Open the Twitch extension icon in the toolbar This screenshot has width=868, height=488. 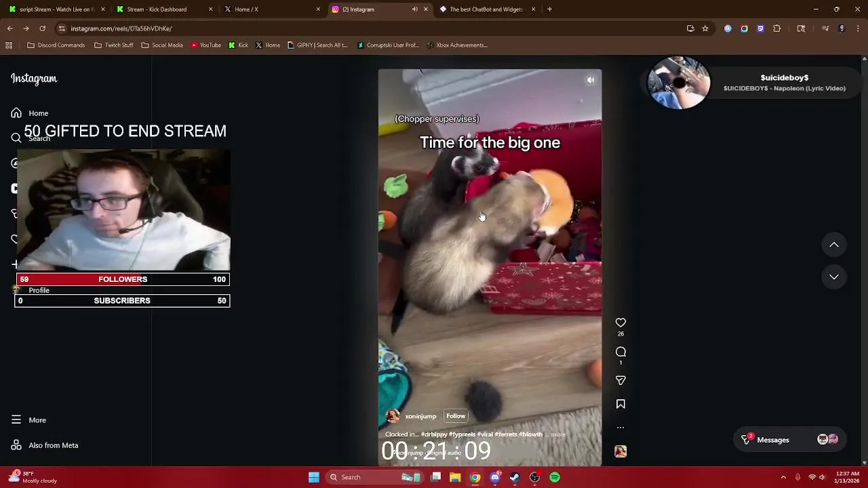(x=760, y=28)
